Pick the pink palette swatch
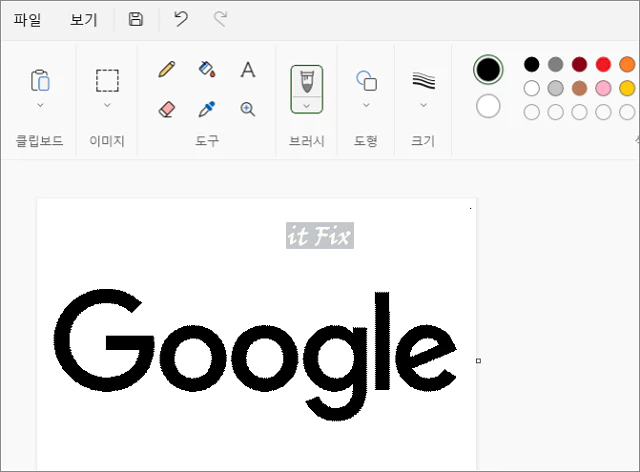 [603, 88]
